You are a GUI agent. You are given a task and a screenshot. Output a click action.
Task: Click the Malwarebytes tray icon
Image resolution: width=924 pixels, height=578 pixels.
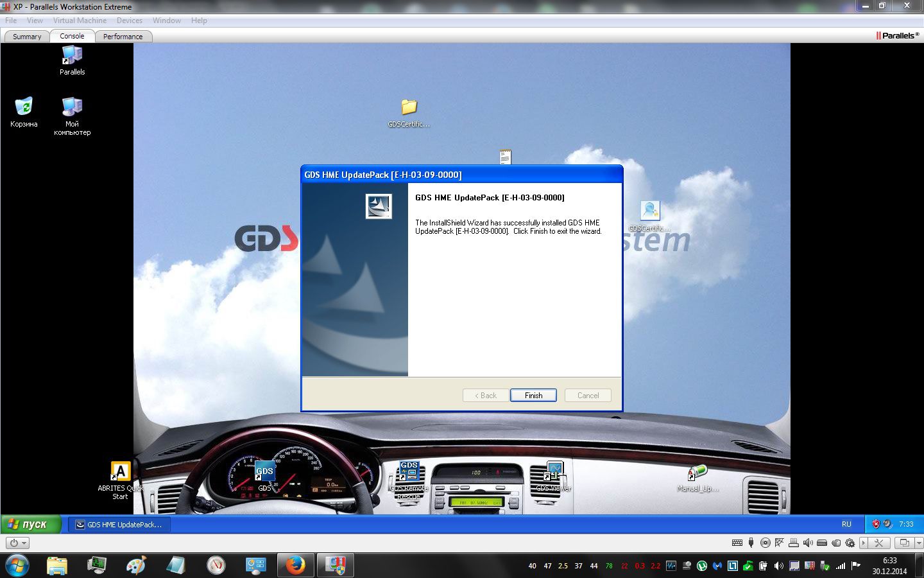pyautogui.click(x=717, y=566)
